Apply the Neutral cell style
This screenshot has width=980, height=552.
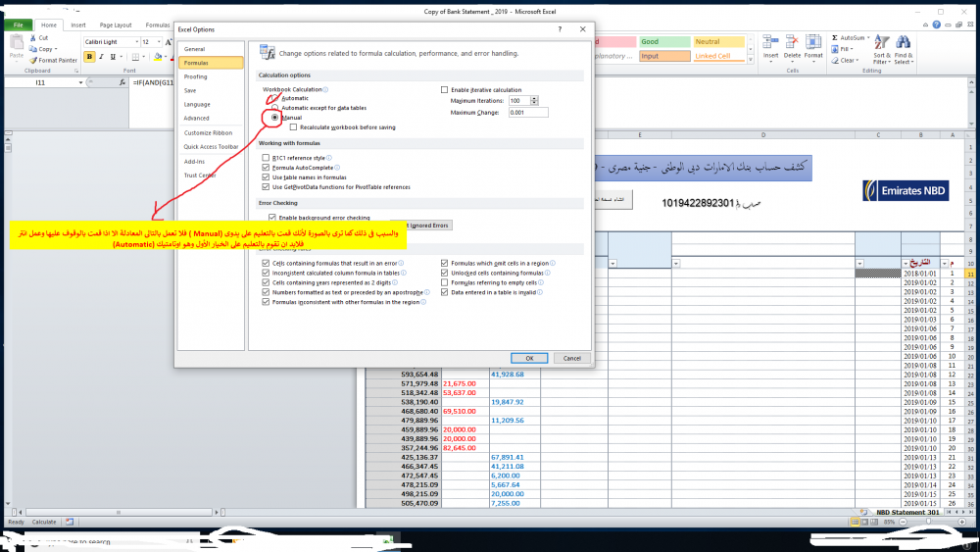[x=718, y=41]
